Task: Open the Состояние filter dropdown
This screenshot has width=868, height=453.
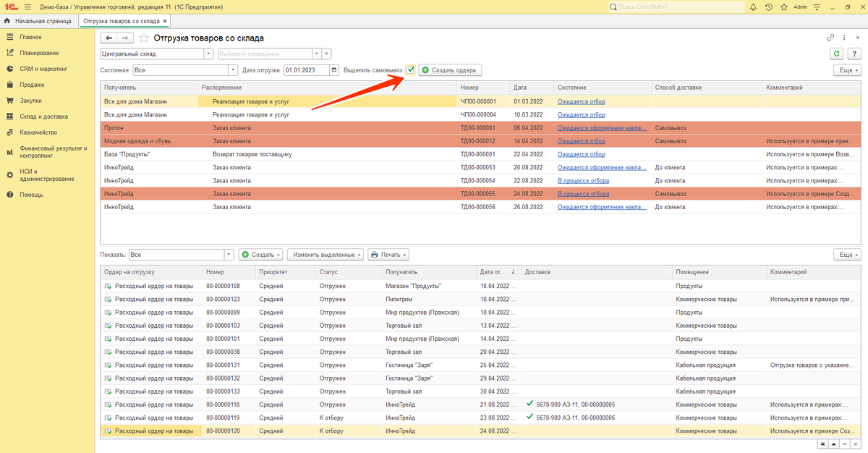Action: point(233,70)
